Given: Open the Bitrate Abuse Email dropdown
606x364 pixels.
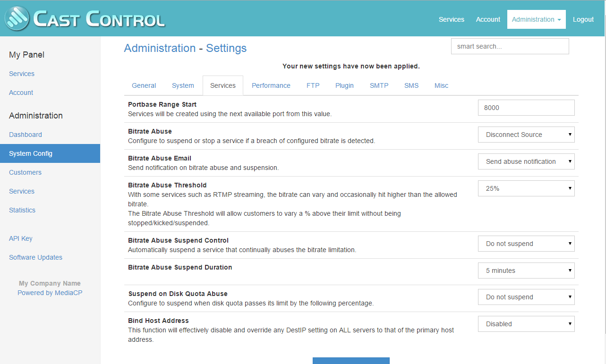Looking at the screenshot, I should coord(526,161).
